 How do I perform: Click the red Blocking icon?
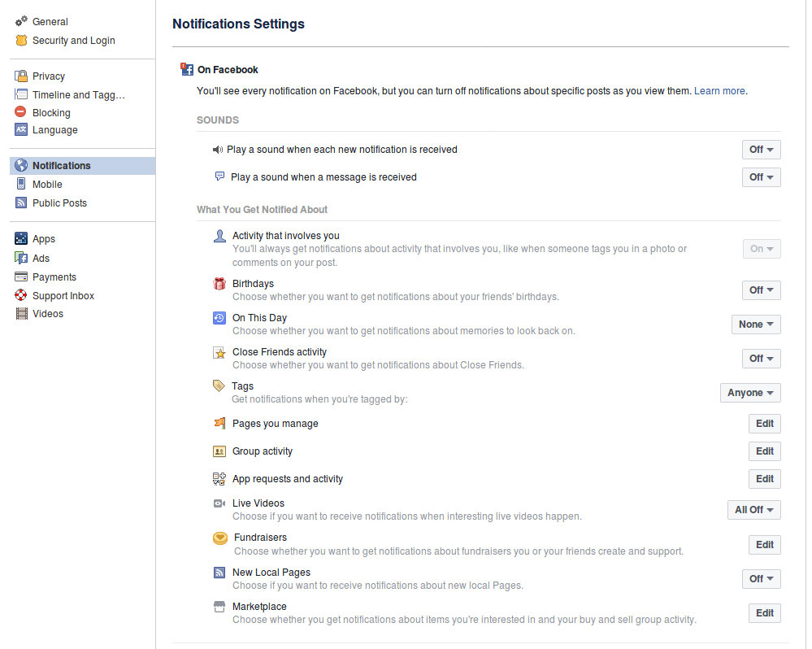pos(20,112)
